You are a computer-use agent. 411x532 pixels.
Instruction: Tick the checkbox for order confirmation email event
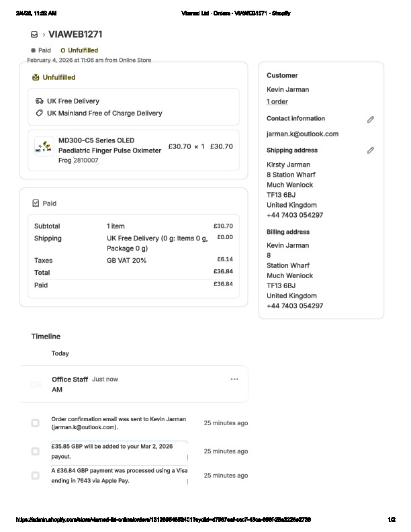36,423
